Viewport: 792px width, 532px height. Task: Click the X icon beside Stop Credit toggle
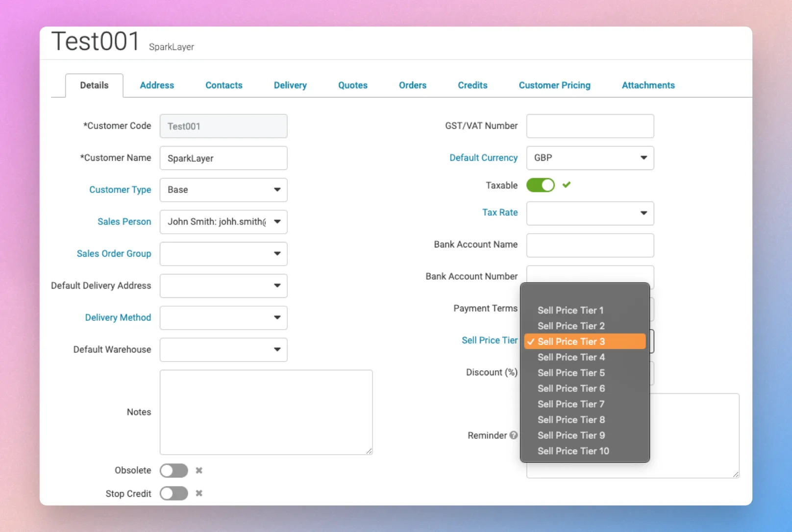coord(199,493)
